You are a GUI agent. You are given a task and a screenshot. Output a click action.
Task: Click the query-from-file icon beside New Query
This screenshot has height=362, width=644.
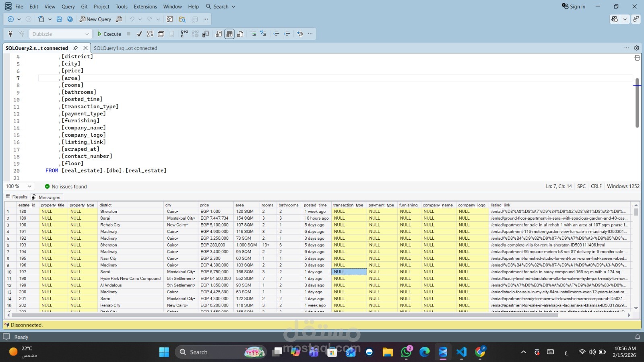tap(119, 19)
